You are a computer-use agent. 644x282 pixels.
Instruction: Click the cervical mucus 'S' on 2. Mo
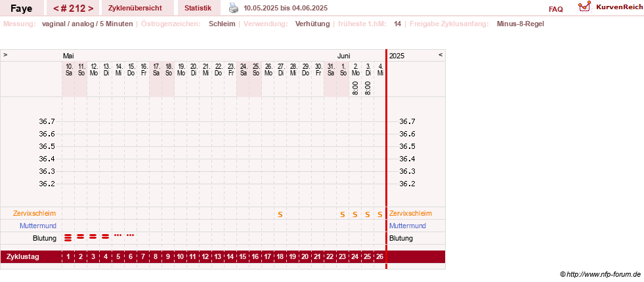tap(355, 214)
